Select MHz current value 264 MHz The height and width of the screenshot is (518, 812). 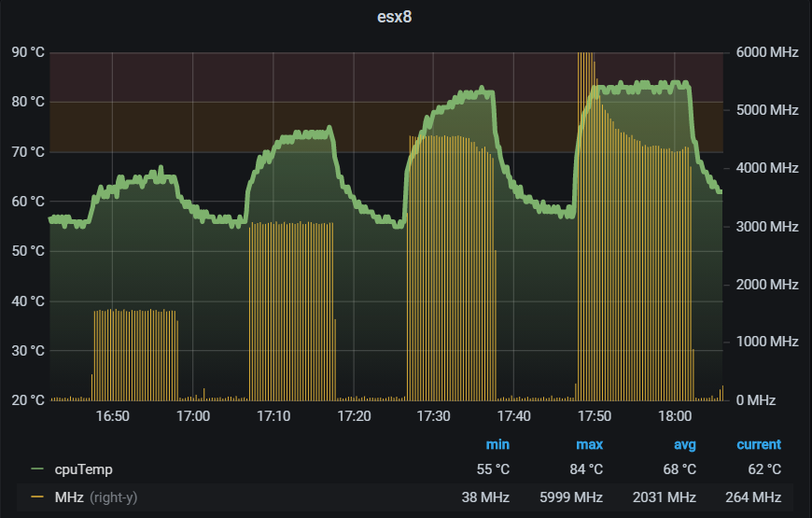click(753, 497)
